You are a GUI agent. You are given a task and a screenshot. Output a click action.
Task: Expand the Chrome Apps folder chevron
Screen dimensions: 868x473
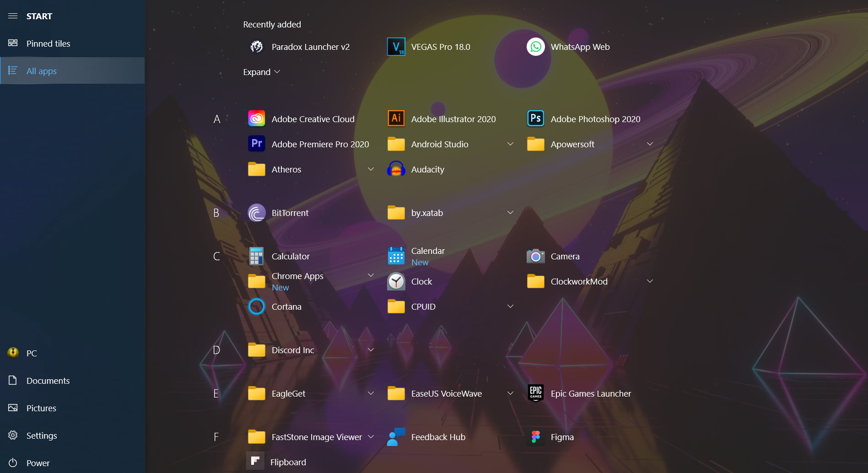click(371, 275)
